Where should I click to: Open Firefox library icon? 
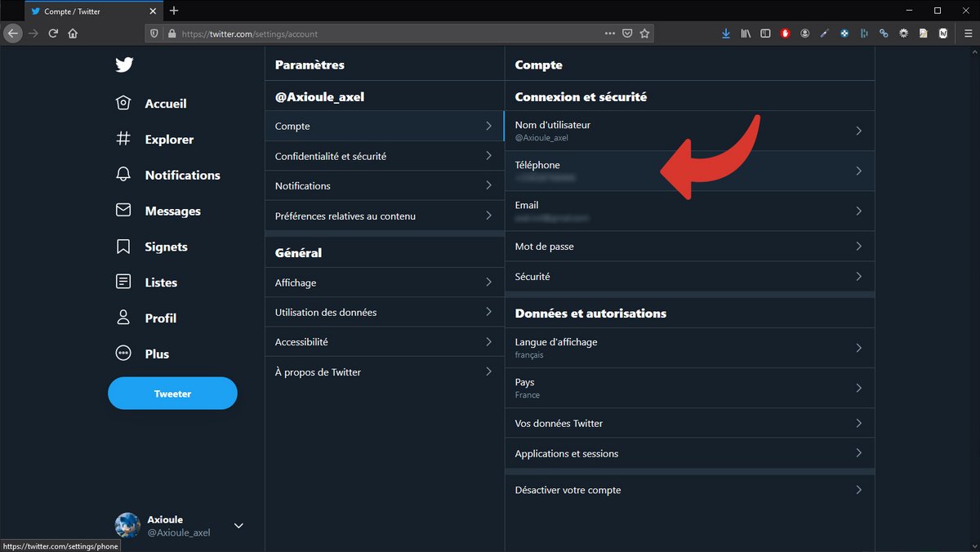(746, 33)
